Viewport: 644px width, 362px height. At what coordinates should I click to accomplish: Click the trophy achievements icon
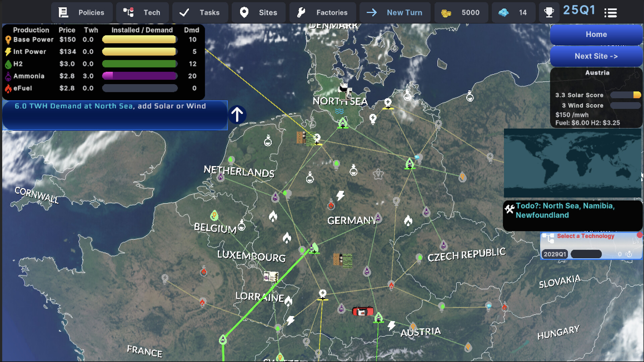[x=549, y=12]
